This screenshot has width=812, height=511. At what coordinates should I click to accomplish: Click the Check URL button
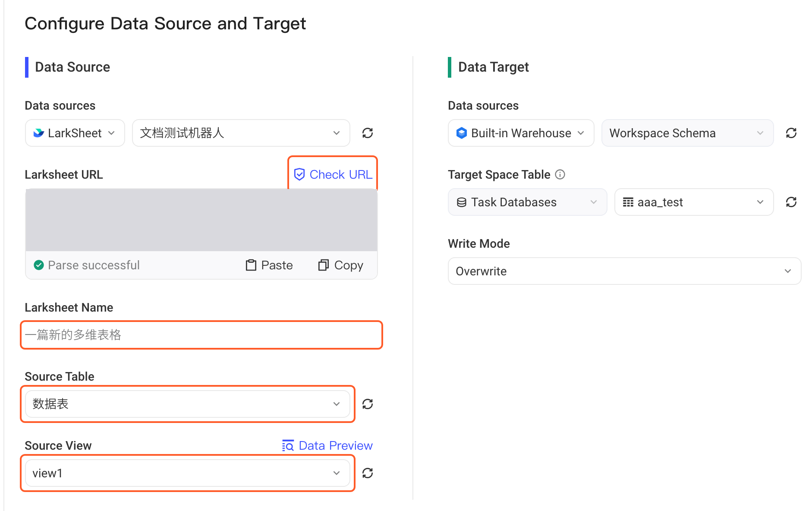tap(333, 174)
